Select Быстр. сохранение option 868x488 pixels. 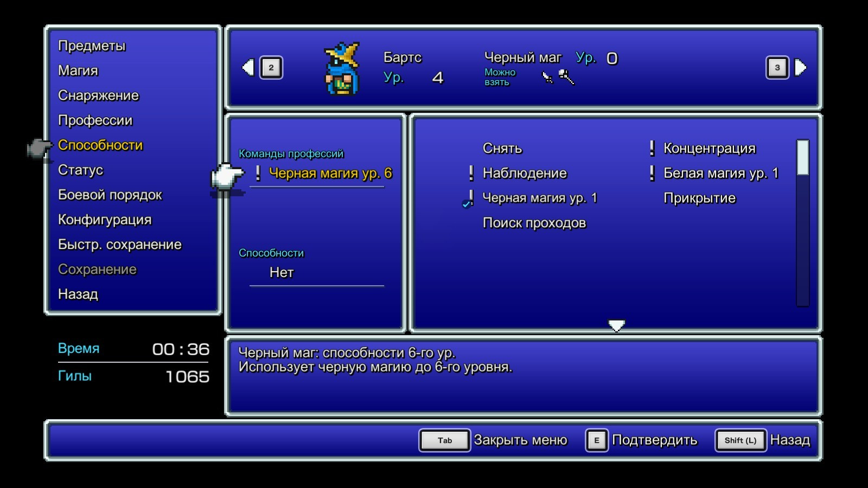tap(119, 245)
